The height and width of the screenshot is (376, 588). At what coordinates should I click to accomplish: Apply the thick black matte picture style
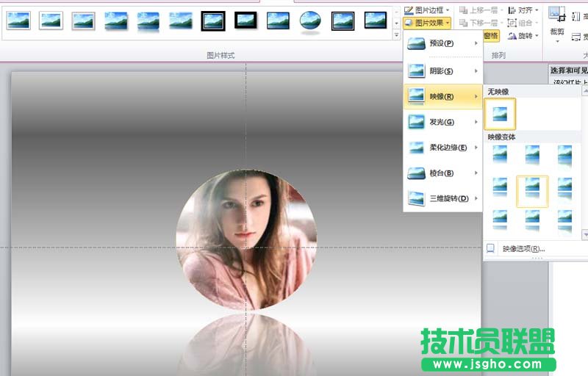245,21
